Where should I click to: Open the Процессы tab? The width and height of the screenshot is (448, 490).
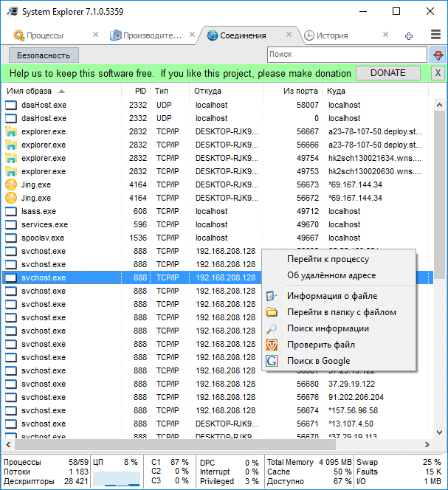(45, 35)
